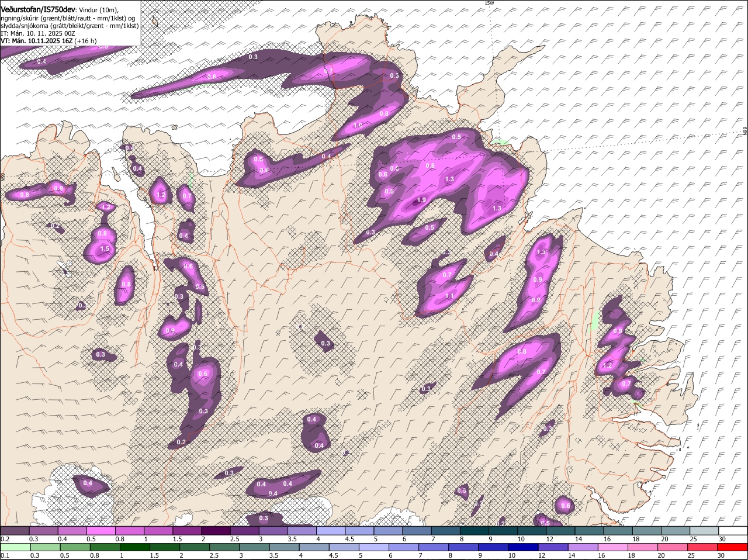Click the 4.5 tick label on upper scale
This screenshot has height=560, width=748.
click(x=350, y=538)
